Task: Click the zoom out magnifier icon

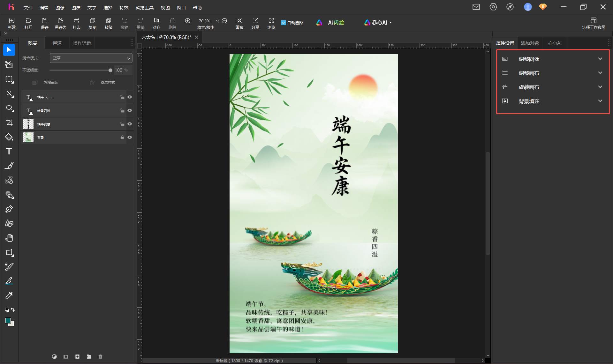Action: 224,21
